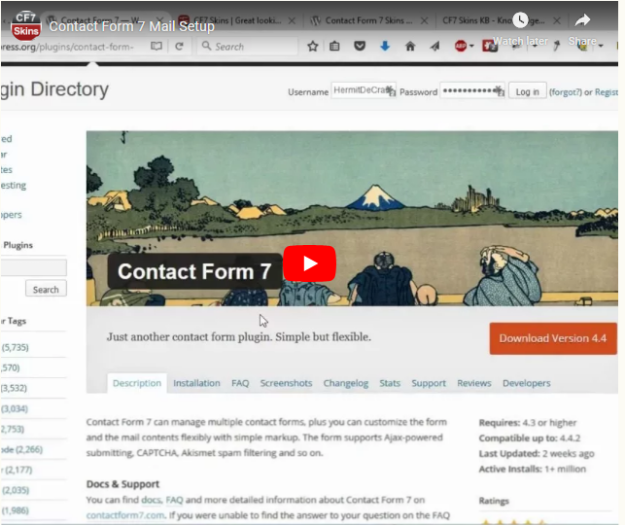
Task: Click the Pocket shield icon
Action: click(x=360, y=46)
